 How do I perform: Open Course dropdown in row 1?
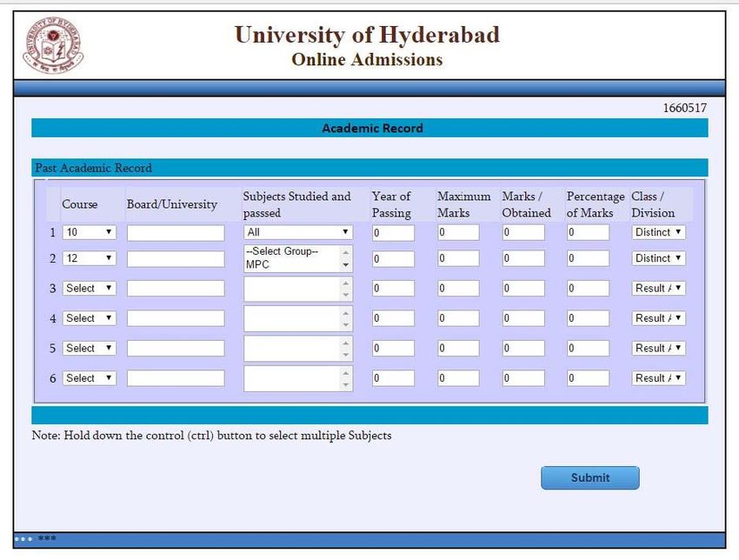(x=89, y=232)
